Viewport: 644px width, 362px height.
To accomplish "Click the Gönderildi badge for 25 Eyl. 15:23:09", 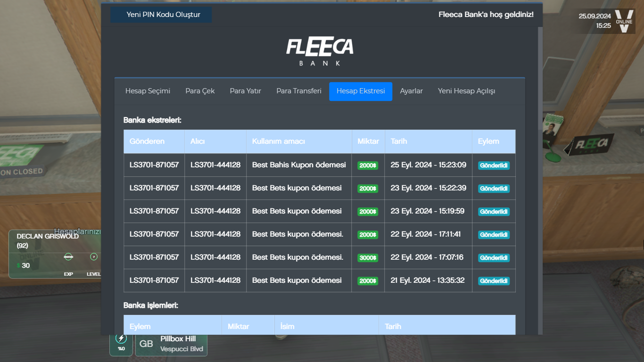I will point(494,165).
